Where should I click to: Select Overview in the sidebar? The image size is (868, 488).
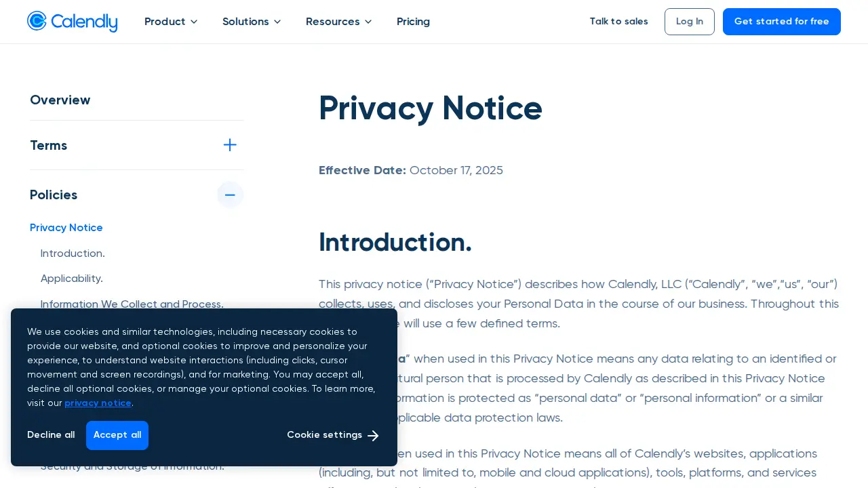click(x=60, y=100)
